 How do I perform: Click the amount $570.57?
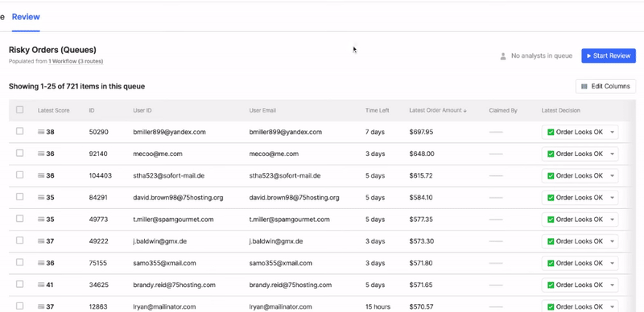[421, 306]
